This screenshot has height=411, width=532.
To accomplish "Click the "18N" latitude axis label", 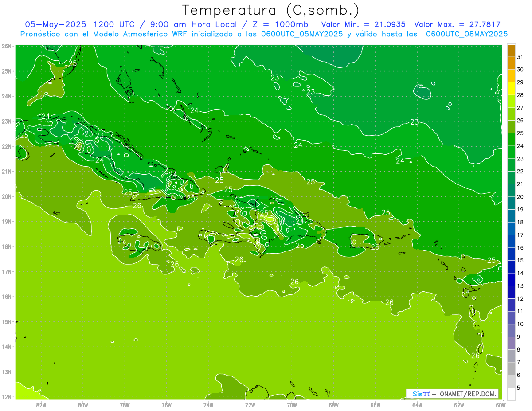I will pyautogui.click(x=6, y=247).
